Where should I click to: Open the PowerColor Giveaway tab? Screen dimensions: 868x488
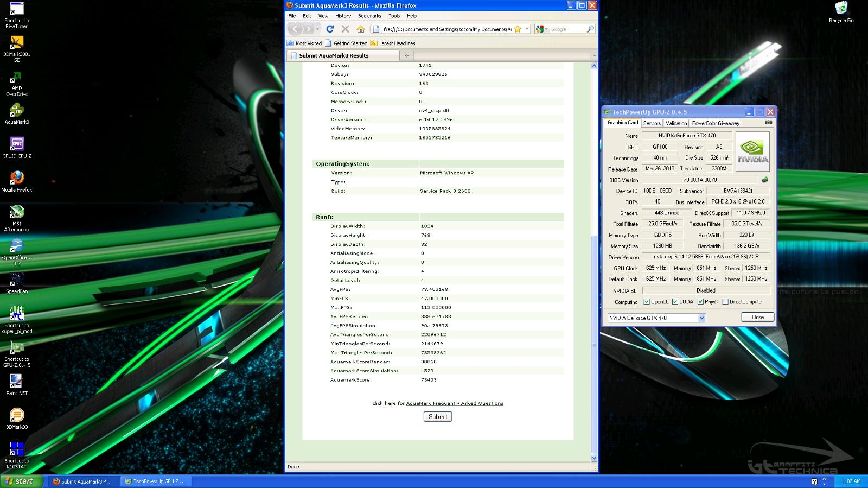click(x=716, y=123)
